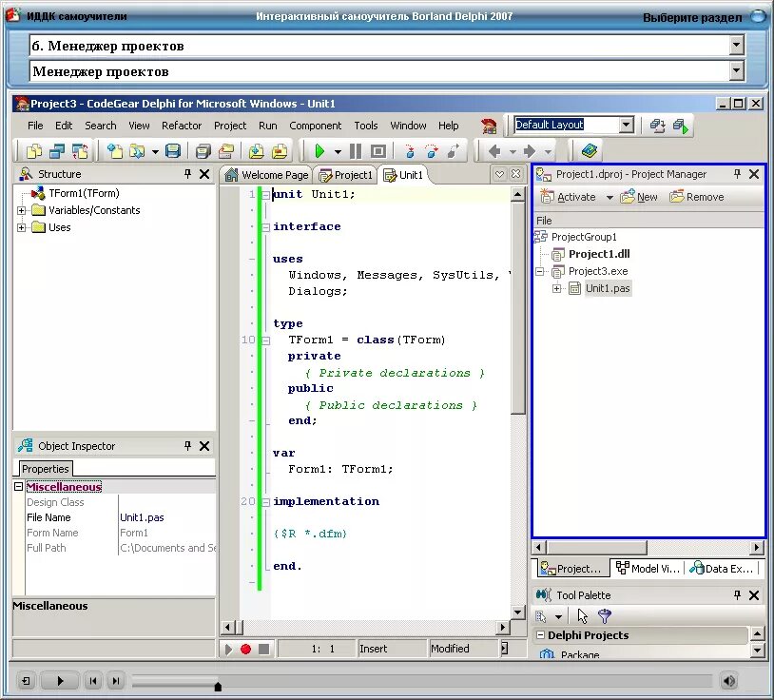The height and width of the screenshot is (700, 774).
Task: Collapse the Delphi Projects palette category
Action: point(540,635)
